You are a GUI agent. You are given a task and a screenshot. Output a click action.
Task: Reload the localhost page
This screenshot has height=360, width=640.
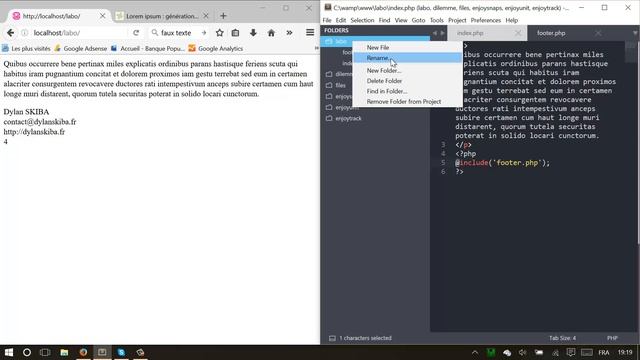(x=136, y=33)
